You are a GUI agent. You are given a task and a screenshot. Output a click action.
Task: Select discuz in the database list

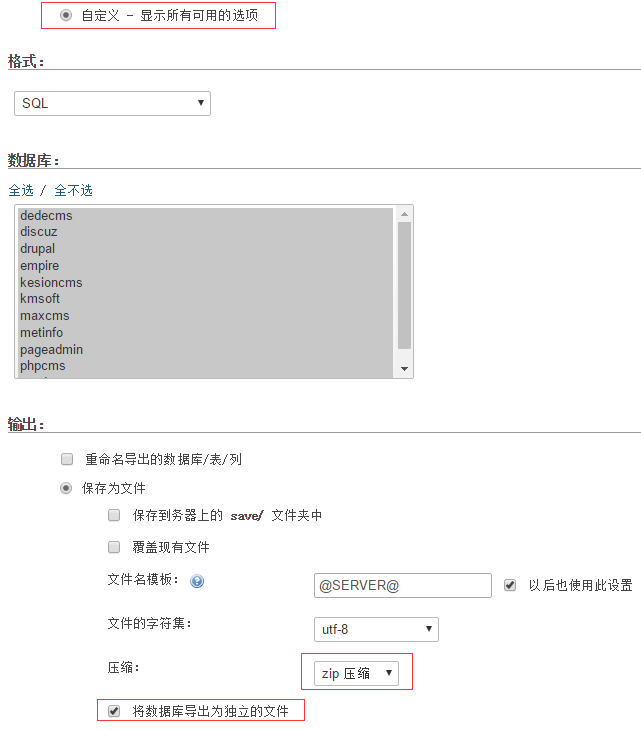39,232
